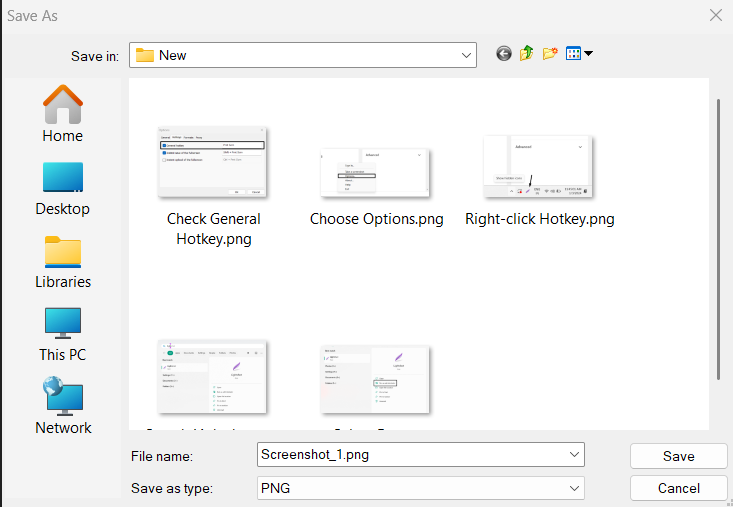
Task: Click the Cancel button
Action: point(678,488)
